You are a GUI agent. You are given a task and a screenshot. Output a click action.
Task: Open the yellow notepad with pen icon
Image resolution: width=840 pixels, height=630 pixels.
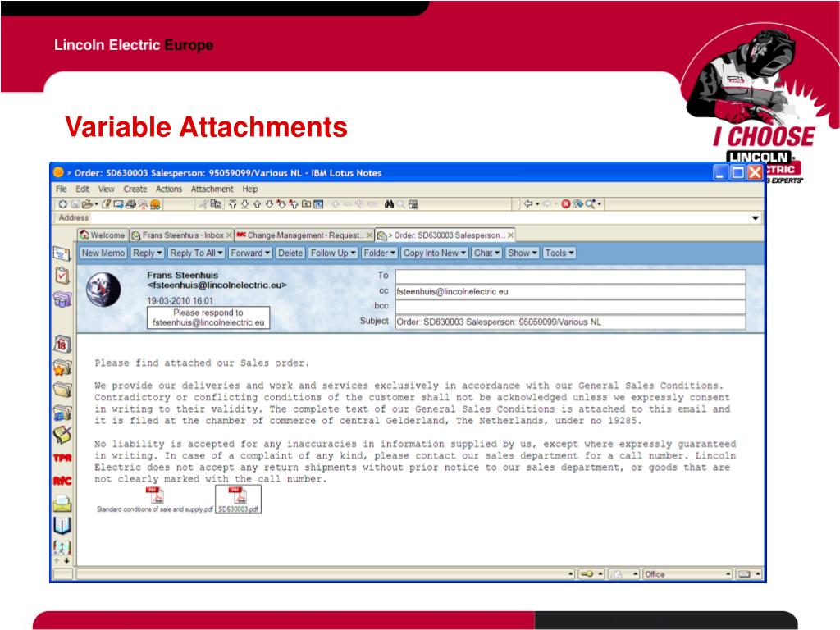click(x=62, y=435)
